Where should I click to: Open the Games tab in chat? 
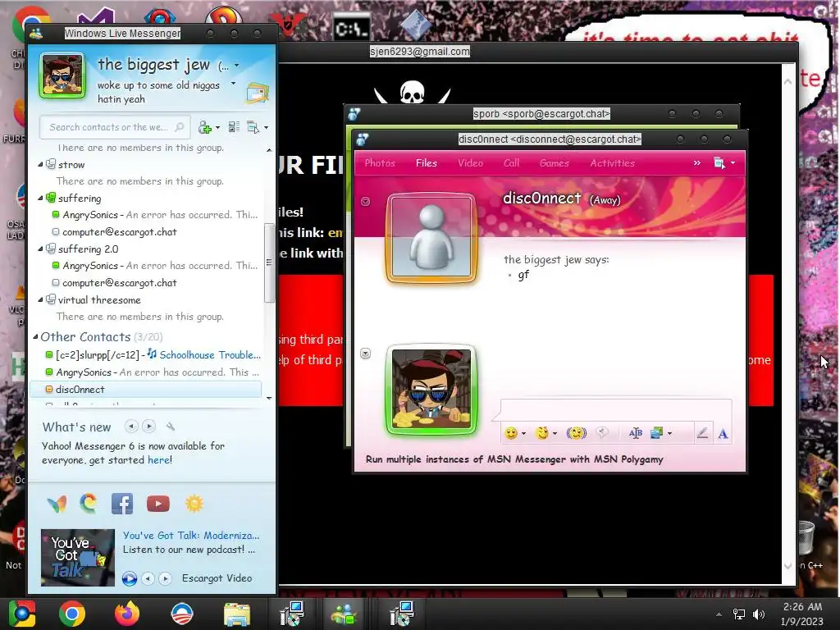tap(554, 163)
